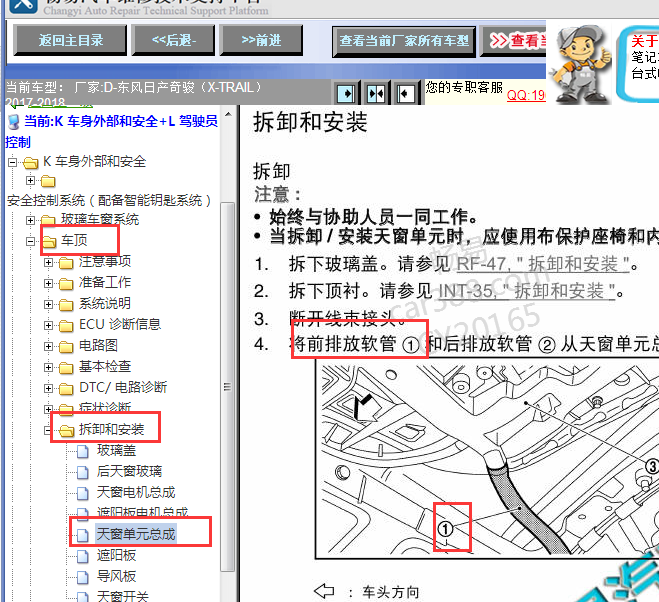Expand the 准备工作 folder
Screen dimensions: 659x602
pyautogui.click(x=48, y=283)
